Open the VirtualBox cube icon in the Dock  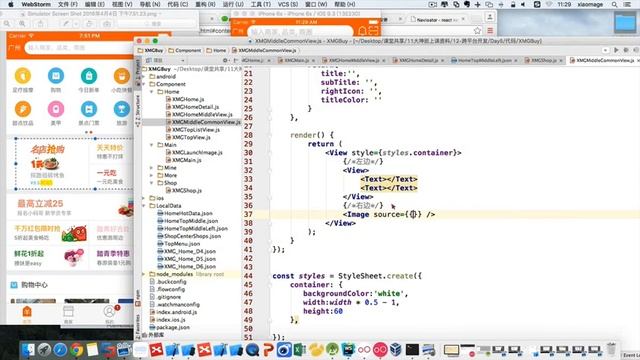pos(396,350)
